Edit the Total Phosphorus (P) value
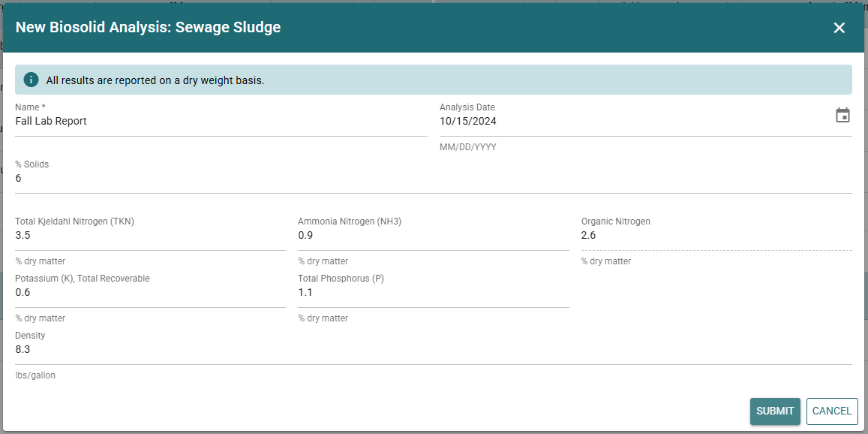Screen dimensions: 868x434 tap(433, 293)
